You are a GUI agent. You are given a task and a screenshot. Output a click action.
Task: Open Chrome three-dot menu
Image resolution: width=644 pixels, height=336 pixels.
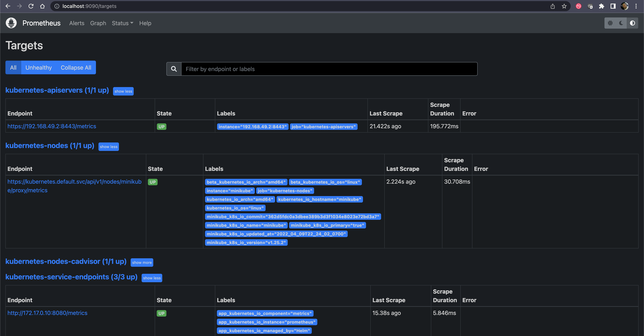point(636,6)
